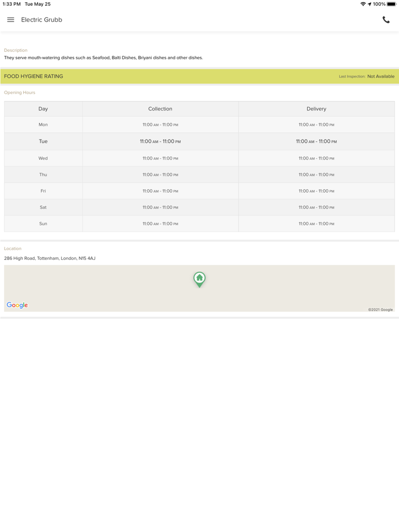The width and height of the screenshot is (399, 532).
Task: Open the Google logo on map
Action: [17, 305]
